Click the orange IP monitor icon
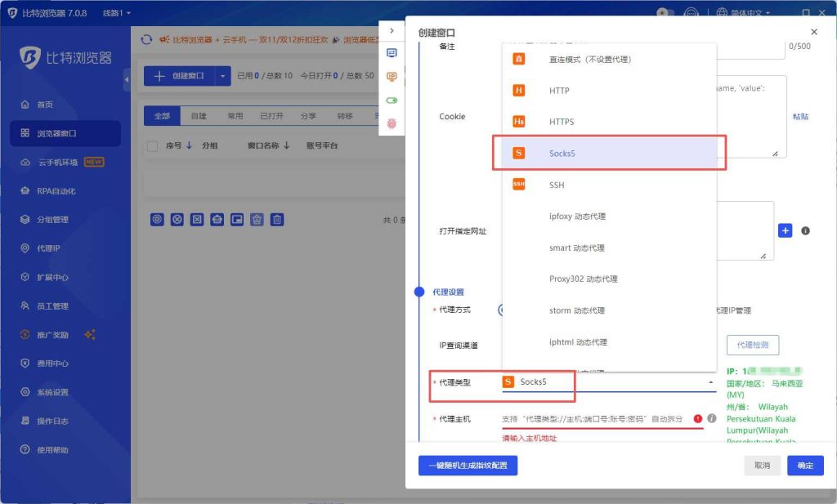Viewport: 837px width, 504px height. (392, 77)
